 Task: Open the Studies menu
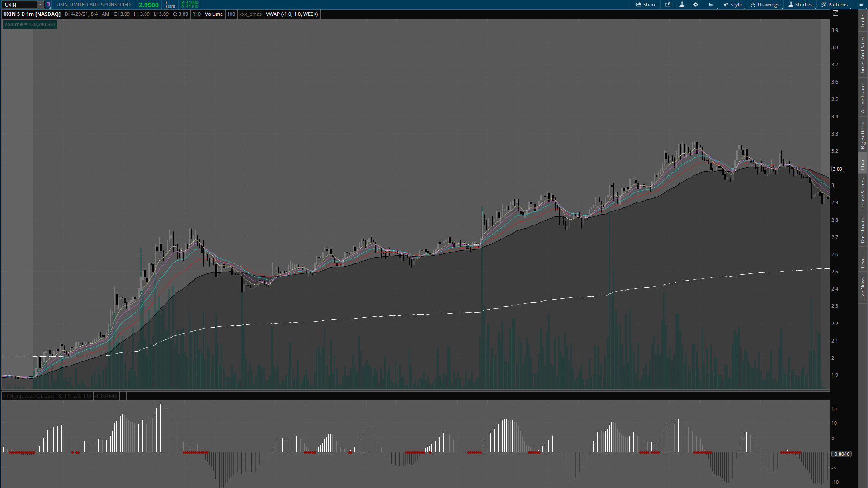click(800, 5)
